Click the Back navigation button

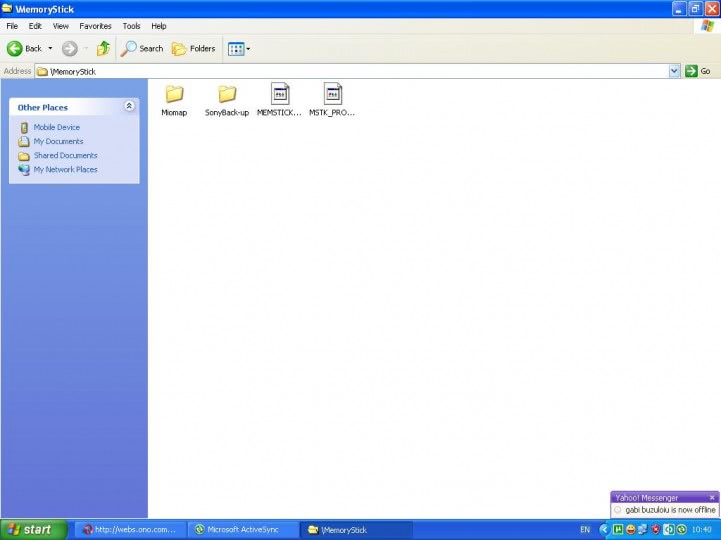tap(25, 48)
